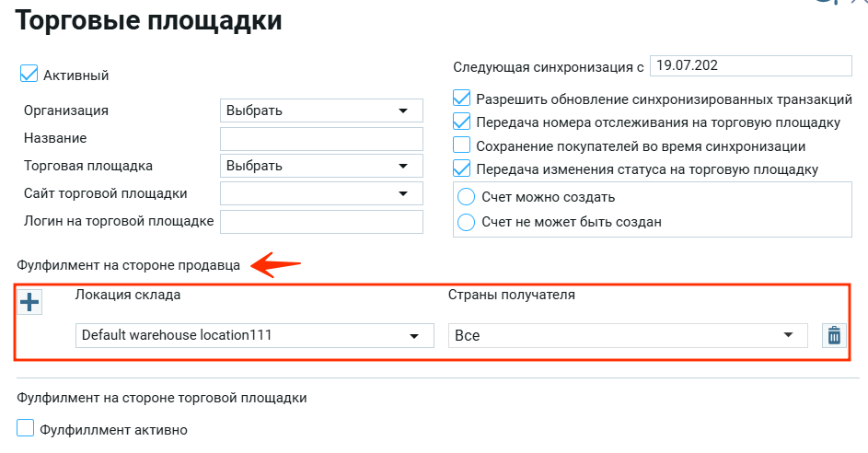Open the Организация dropdown

321,110
